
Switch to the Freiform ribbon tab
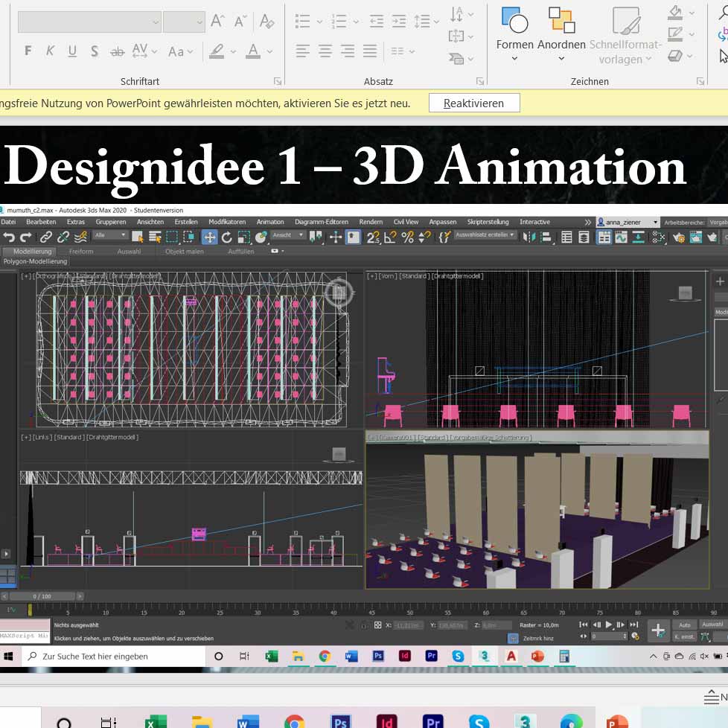click(x=81, y=251)
